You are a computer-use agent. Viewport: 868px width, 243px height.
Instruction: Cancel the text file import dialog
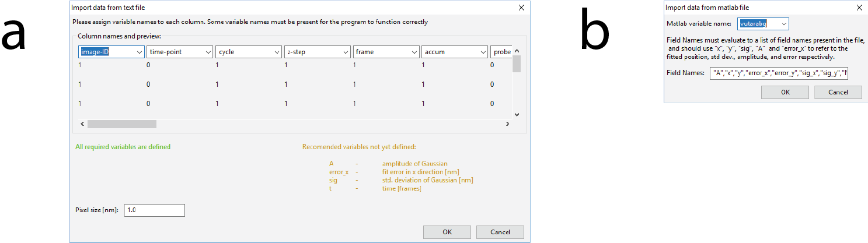[500, 232]
